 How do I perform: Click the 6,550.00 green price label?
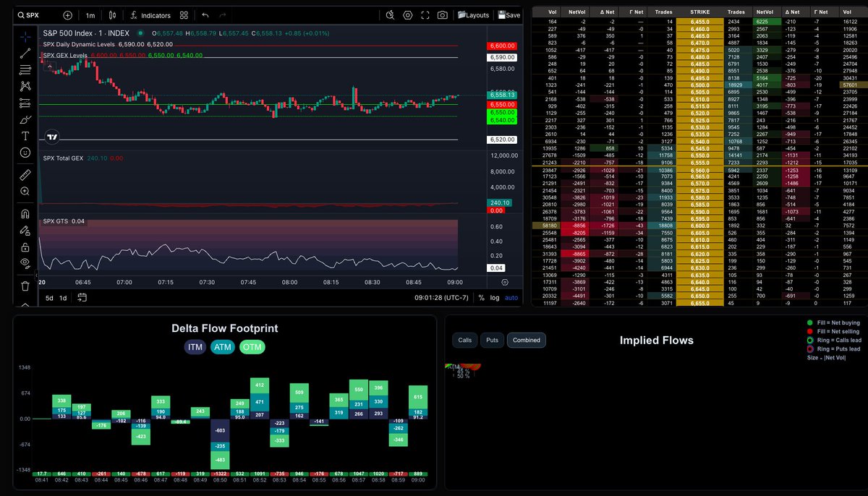(x=503, y=114)
